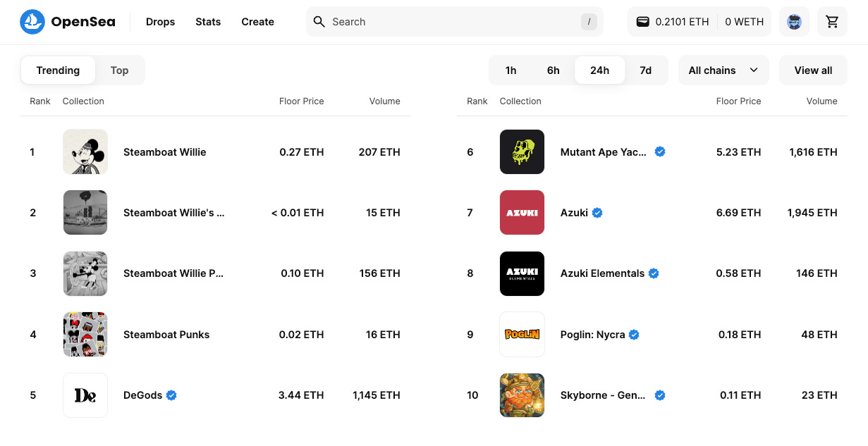
Task: Click verified badge next to Poglin: Nycra
Action: coord(634,335)
